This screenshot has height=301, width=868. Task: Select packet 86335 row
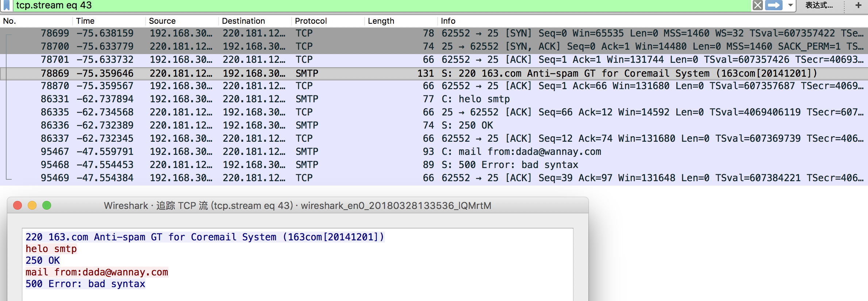[434, 112]
